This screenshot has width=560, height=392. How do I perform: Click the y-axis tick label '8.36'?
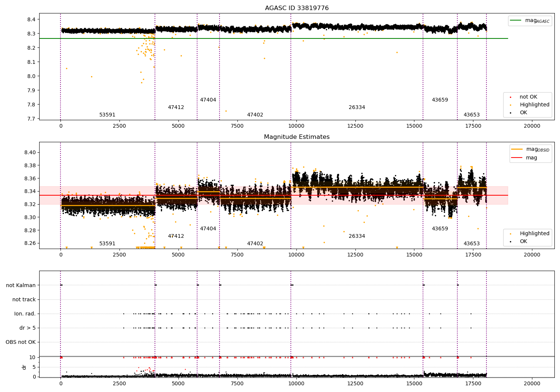point(30,178)
